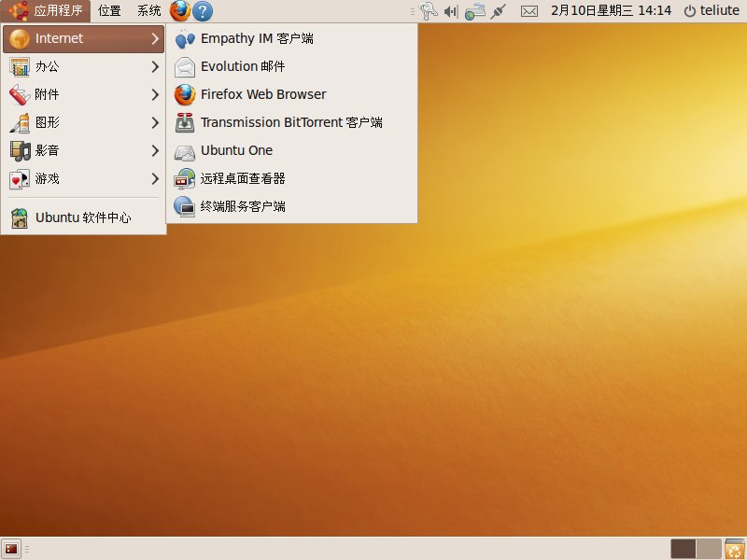The image size is (747, 560).
Task: Open the volume speaker indicator
Action: pyautogui.click(x=451, y=11)
